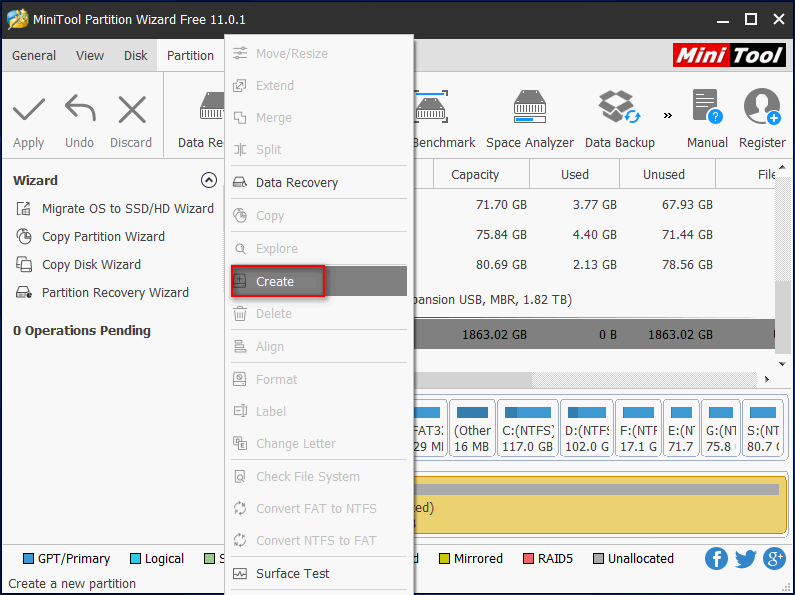Select the D:(NTFS) partition block
Image resolution: width=795 pixels, height=595 pixels.
(x=587, y=428)
